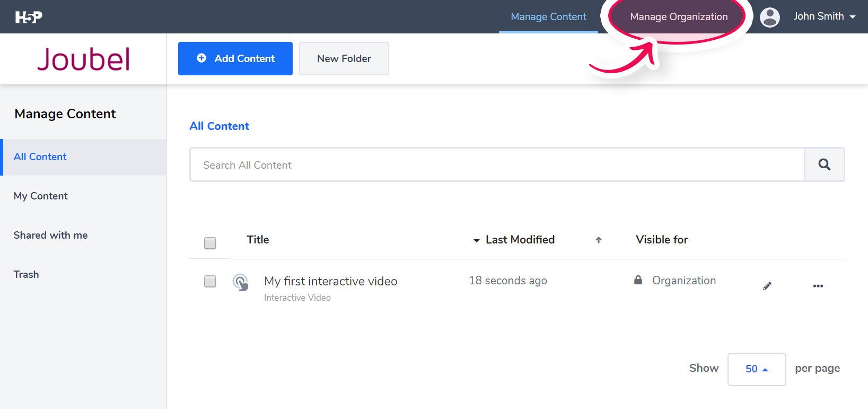868x409 pixels.
Task: Click the John Smith user avatar icon
Action: coord(769,17)
